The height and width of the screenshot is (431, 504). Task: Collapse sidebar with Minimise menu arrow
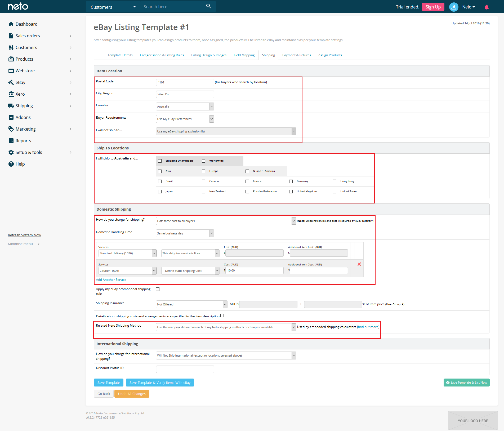[39, 244]
